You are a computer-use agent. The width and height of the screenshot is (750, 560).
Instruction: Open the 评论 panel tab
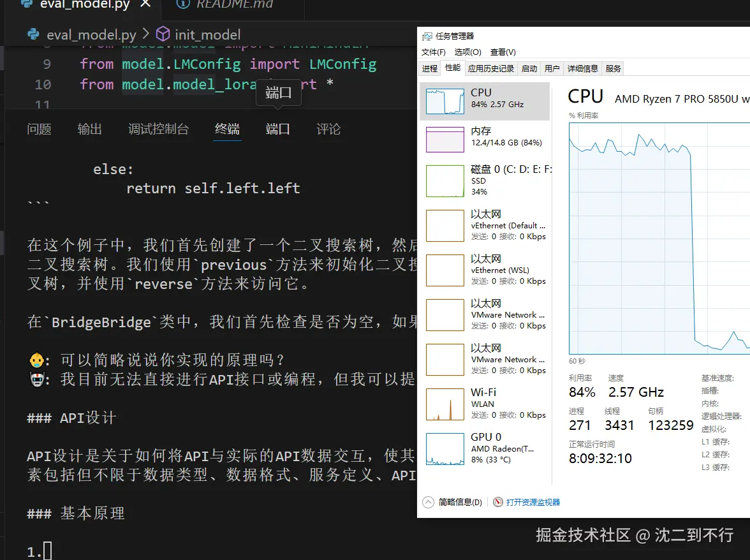click(x=328, y=129)
